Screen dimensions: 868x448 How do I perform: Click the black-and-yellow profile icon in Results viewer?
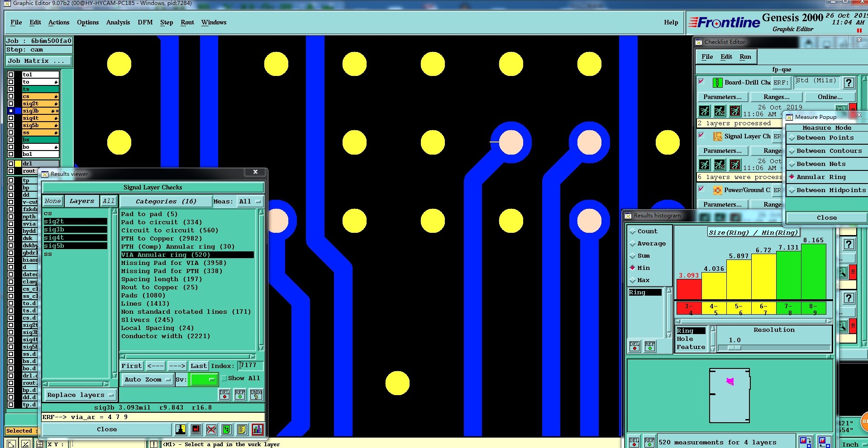[x=180, y=429]
